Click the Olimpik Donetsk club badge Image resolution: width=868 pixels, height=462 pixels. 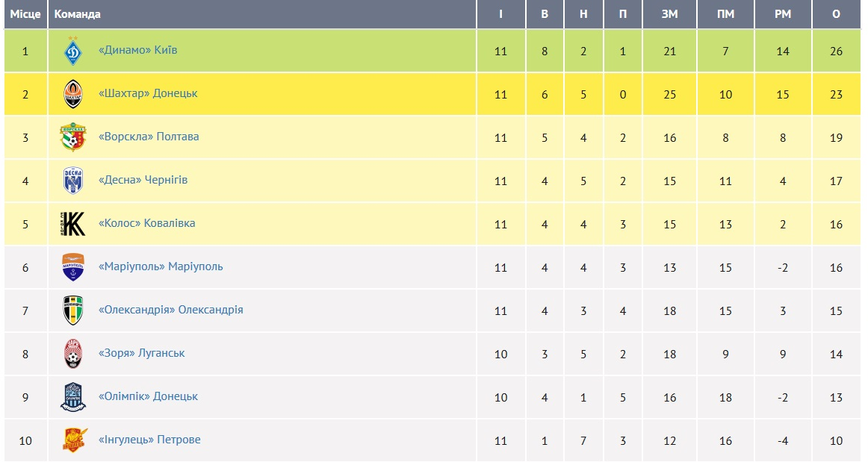pyautogui.click(x=73, y=397)
